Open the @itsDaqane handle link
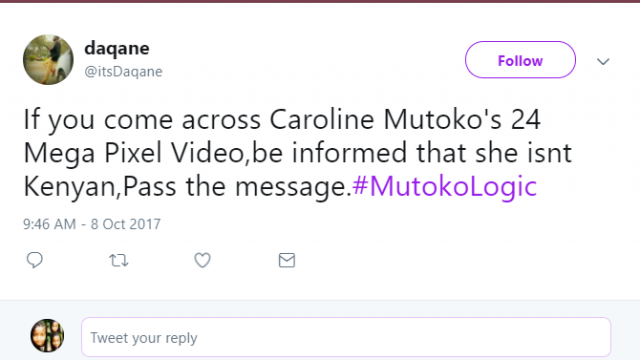The width and height of the screenshot is (640, 360). [123, 71]
